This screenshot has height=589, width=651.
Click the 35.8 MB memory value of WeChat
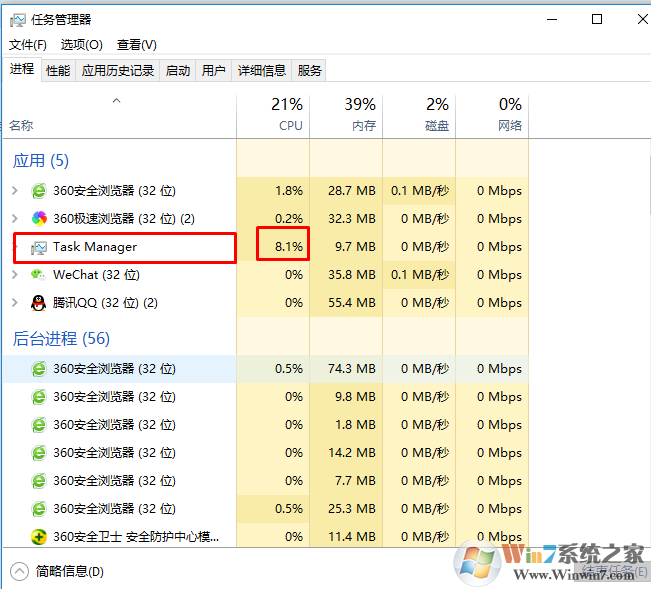352,274
